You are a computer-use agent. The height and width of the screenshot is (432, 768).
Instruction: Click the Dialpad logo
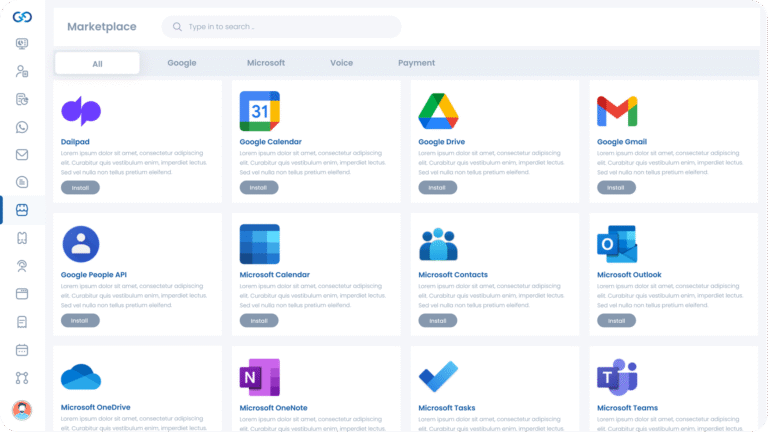click(x=81, y=111)
